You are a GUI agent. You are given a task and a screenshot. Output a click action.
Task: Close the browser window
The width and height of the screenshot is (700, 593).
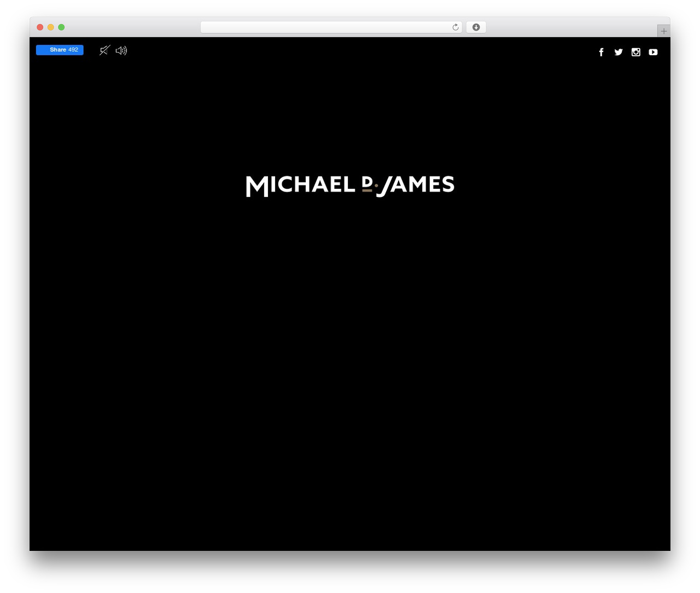tap(40, 27)
